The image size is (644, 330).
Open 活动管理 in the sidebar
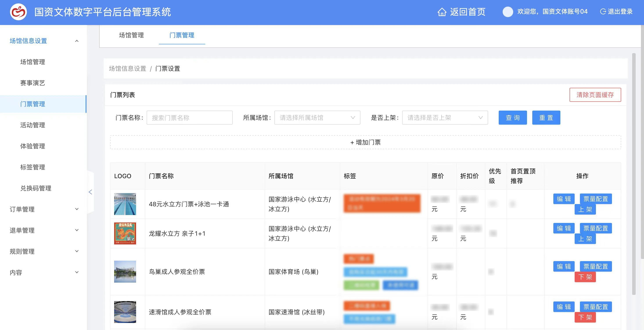(32, 125)
